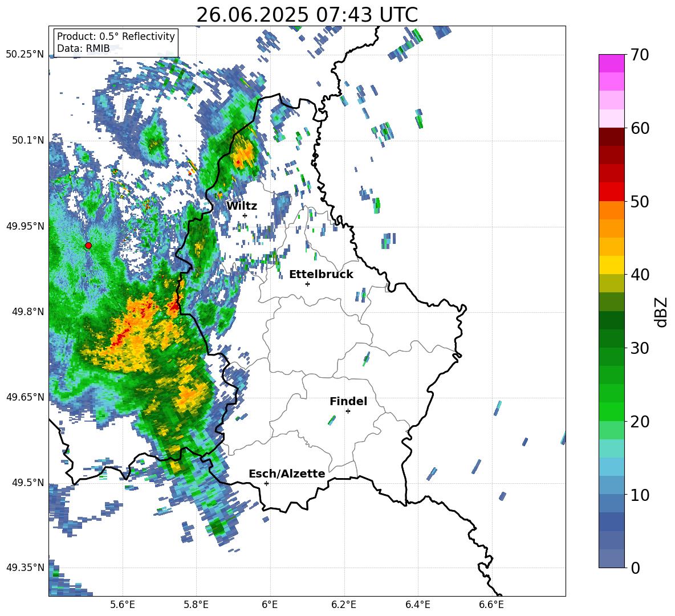Pick the bright green swatch just above 20 dBZ
The height and width of the screenshot is (616, 675).
click(611, 412)
